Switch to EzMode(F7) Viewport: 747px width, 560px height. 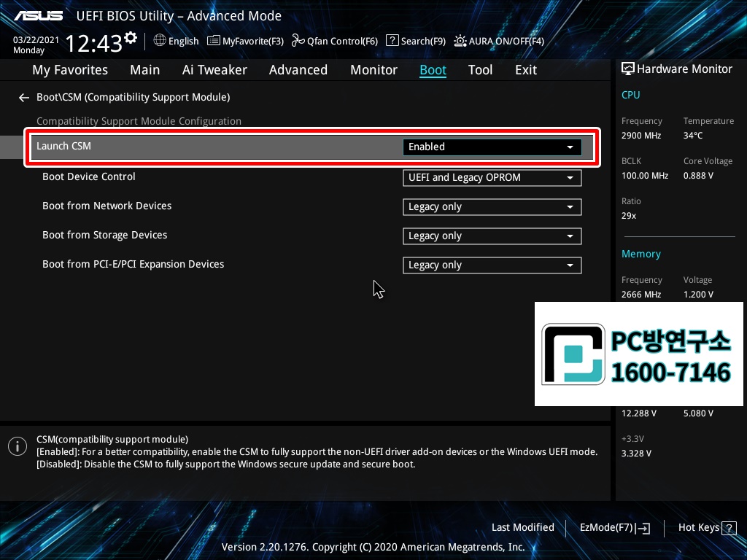pyautogui.click(x=614, y=528)
